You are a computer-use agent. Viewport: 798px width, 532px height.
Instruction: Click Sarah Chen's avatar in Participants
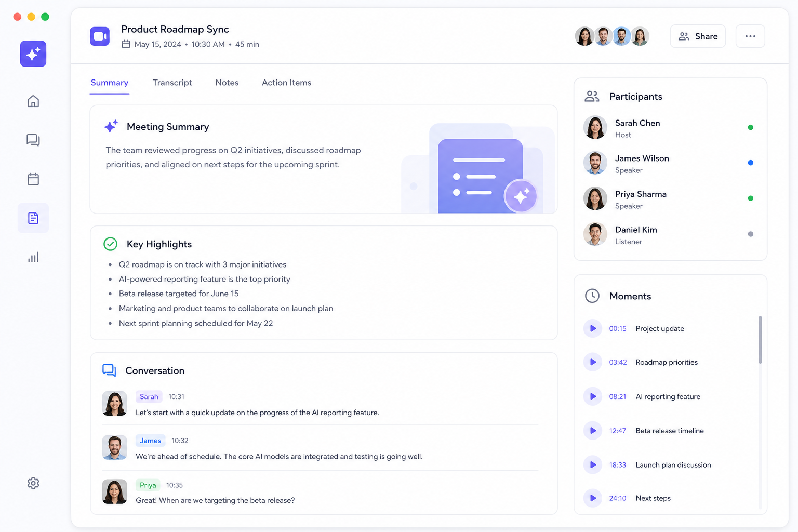[595, 127]
